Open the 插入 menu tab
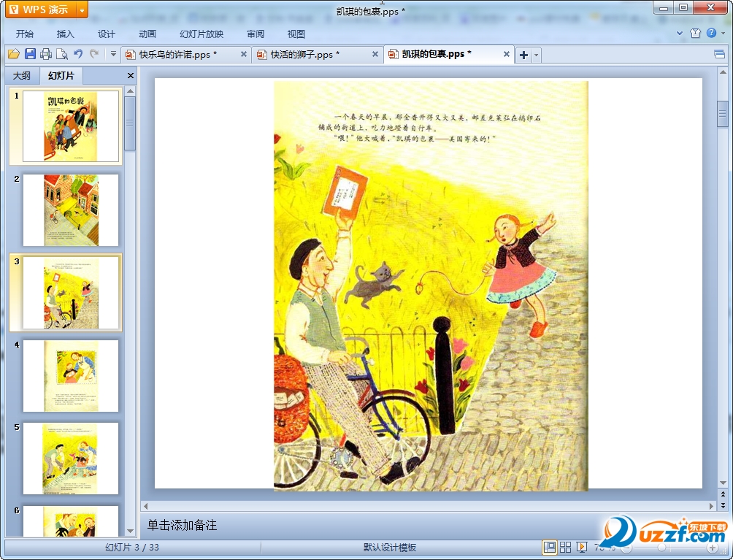733x560 pixels. (66, 34)
